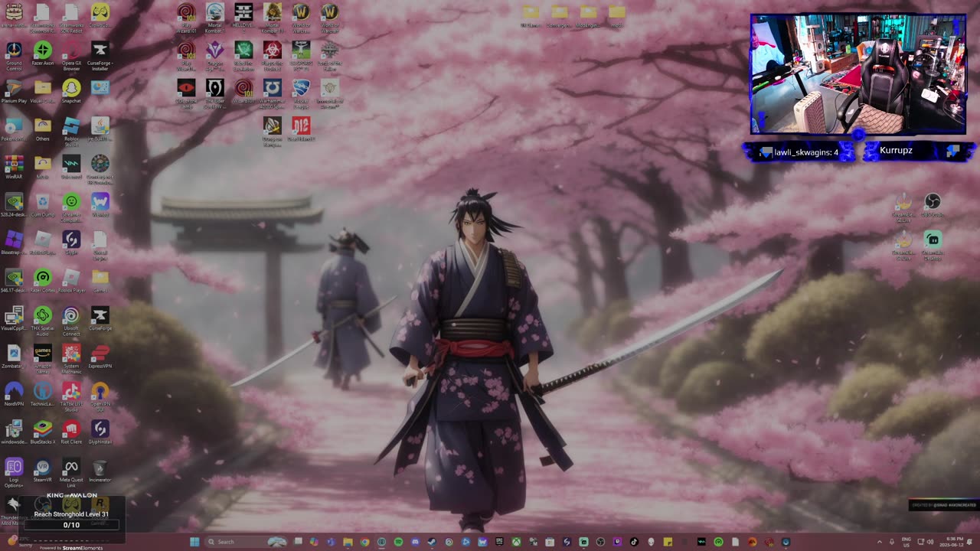Viewport: 980px width, 551px height.
Task: Open Streamlabs Desktop shortcut
Action: click(932, 245)
